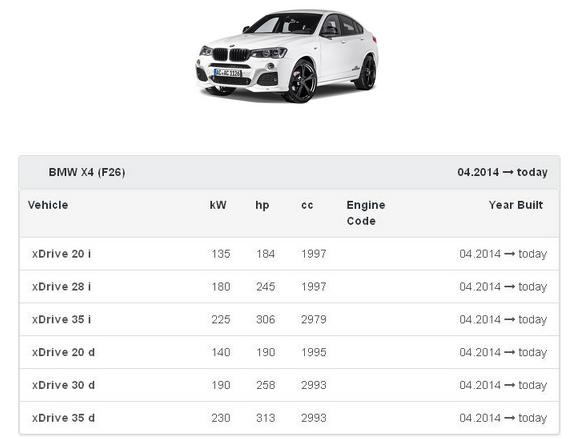Click the year built cell of xDrive 30 d
The width and height of the screenshot is (575, 439).
click(x=503, y=385)
